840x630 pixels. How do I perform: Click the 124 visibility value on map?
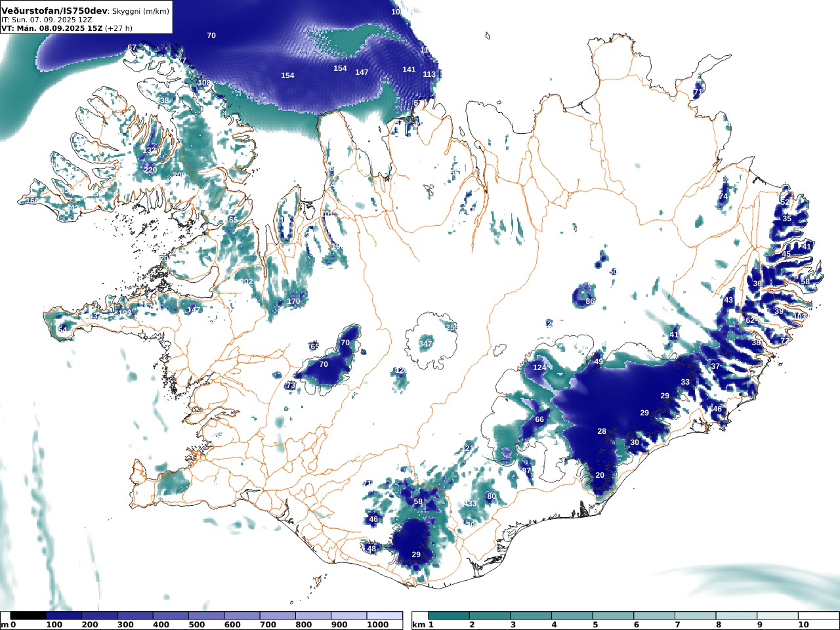coord(539,367)
